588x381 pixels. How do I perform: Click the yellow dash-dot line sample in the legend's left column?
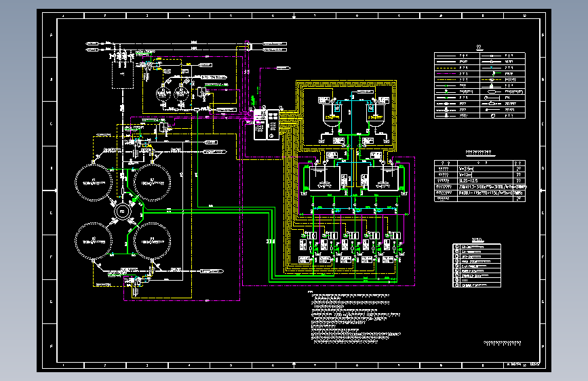point(446,80)
